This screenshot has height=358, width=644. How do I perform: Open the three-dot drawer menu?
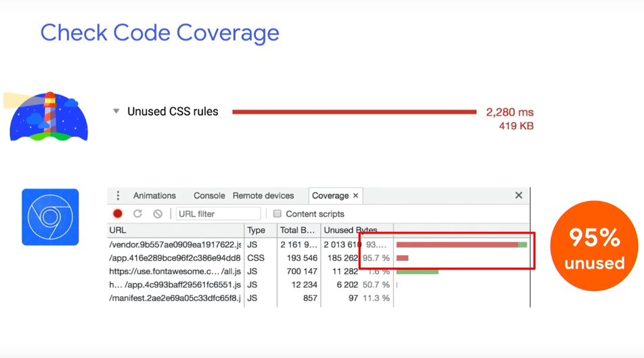point(118,196)
